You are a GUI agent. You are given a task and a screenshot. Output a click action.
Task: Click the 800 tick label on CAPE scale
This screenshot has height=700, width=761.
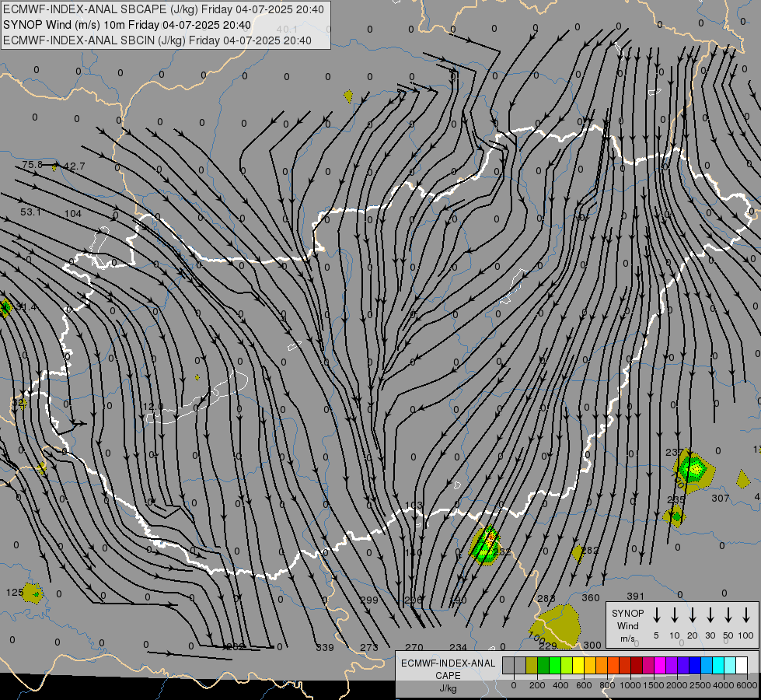tap(606, 685)
